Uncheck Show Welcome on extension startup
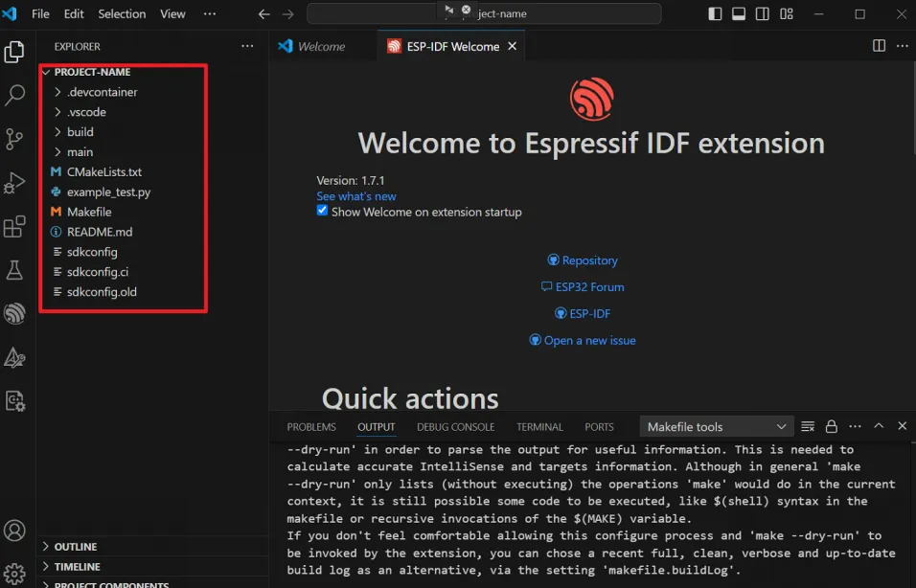Screen dimensions: 916x588 323,211
